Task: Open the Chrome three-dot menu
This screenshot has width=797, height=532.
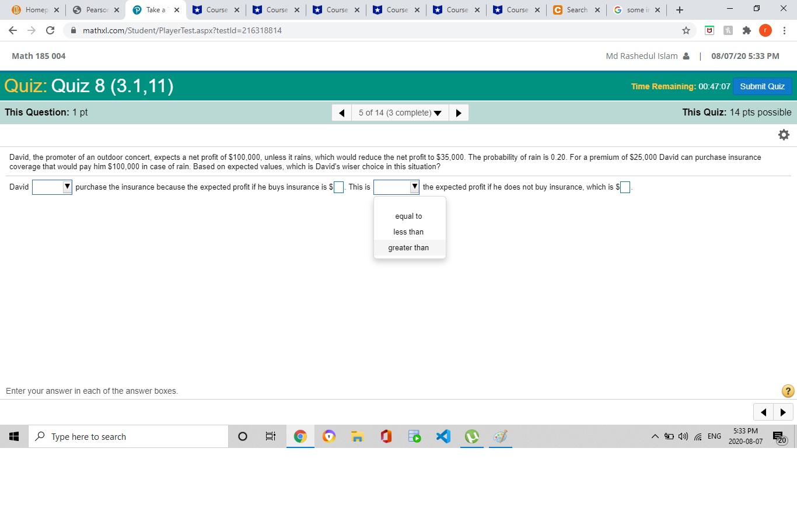Action: click(x=784, y=30)
